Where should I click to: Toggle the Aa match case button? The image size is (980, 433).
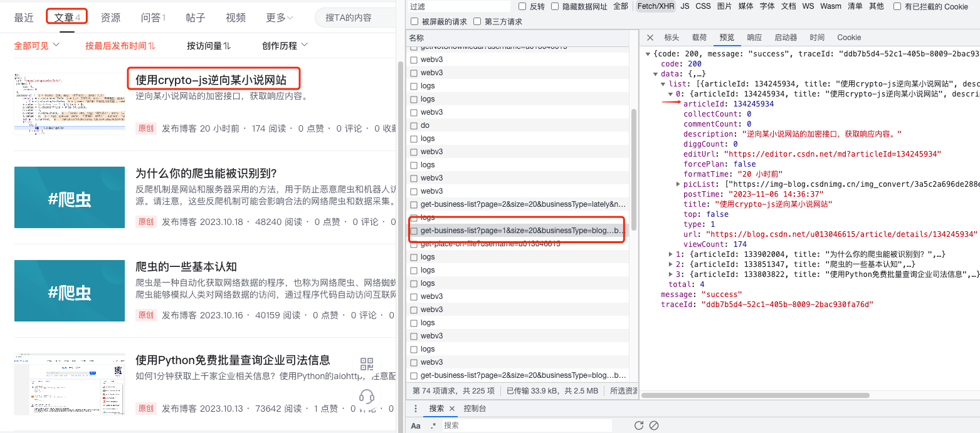coord(416,425)
